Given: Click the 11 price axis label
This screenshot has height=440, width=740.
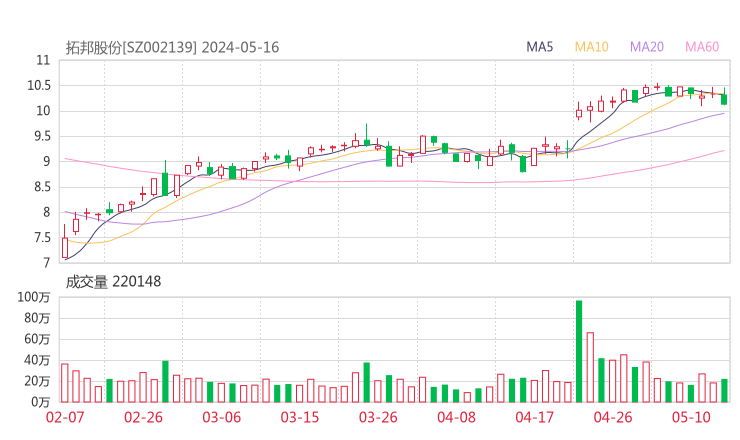Looking at the screenshot, I should 43,60.
